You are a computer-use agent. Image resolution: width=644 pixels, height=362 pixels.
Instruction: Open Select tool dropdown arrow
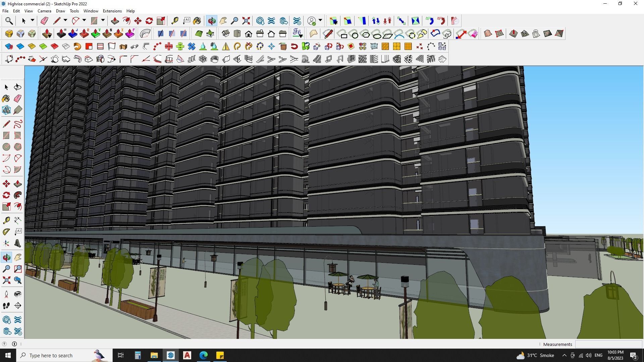click(33, 20)
